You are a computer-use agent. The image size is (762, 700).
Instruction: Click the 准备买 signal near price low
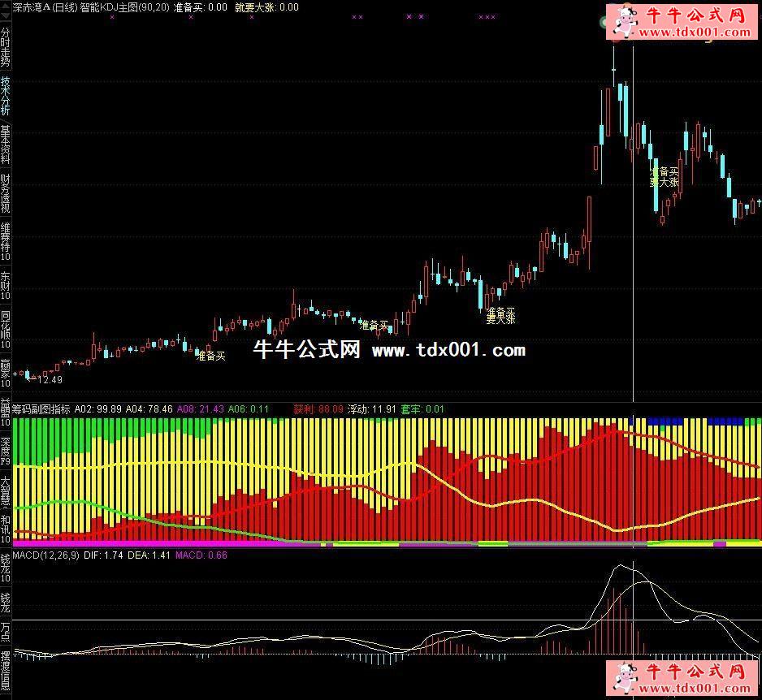[210, 355]
